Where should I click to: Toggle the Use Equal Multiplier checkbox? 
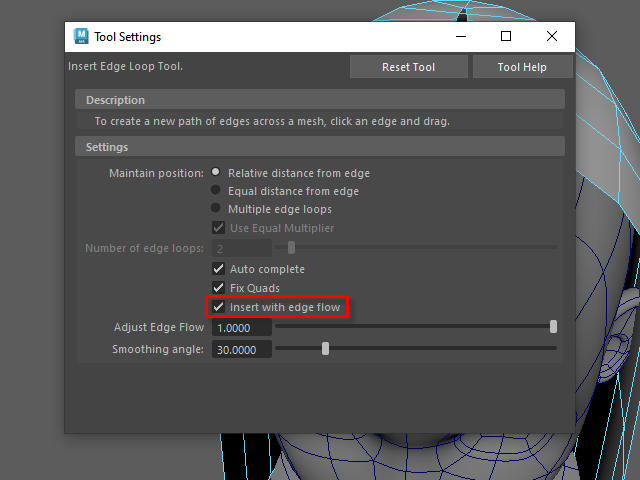pyautogui.click(x=218, y=228)
